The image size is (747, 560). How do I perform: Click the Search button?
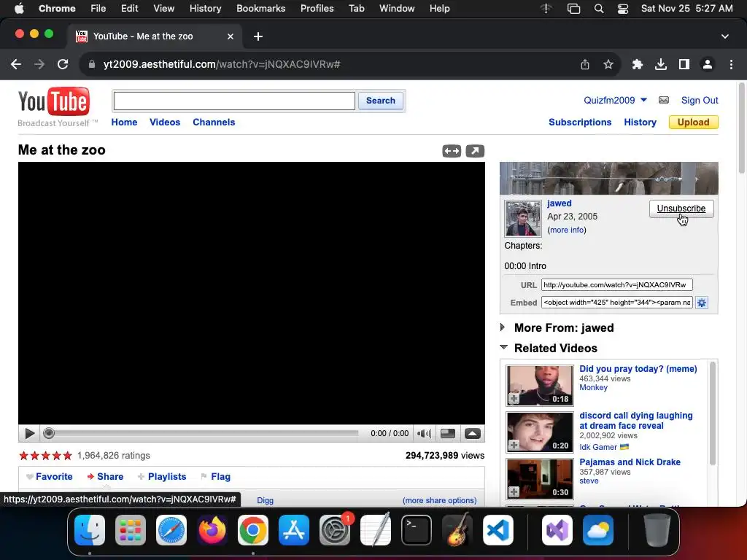[x=381, y=101]
